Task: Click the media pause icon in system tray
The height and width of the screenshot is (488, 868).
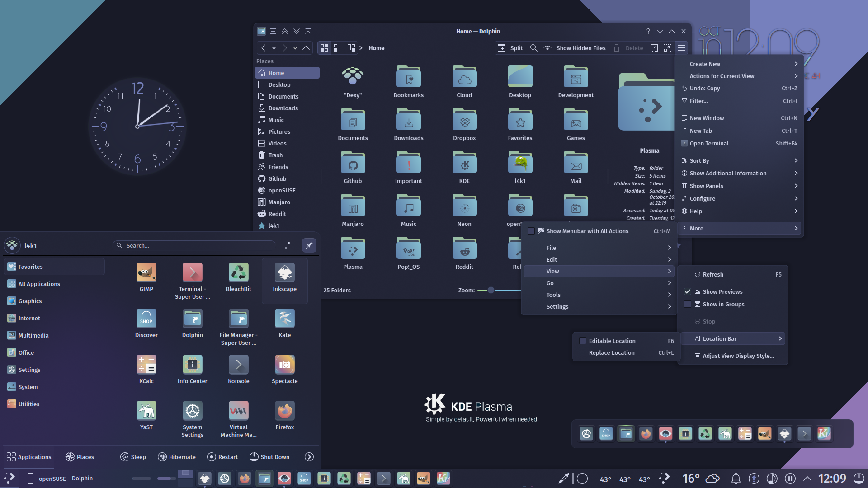Action: [790, 479]
